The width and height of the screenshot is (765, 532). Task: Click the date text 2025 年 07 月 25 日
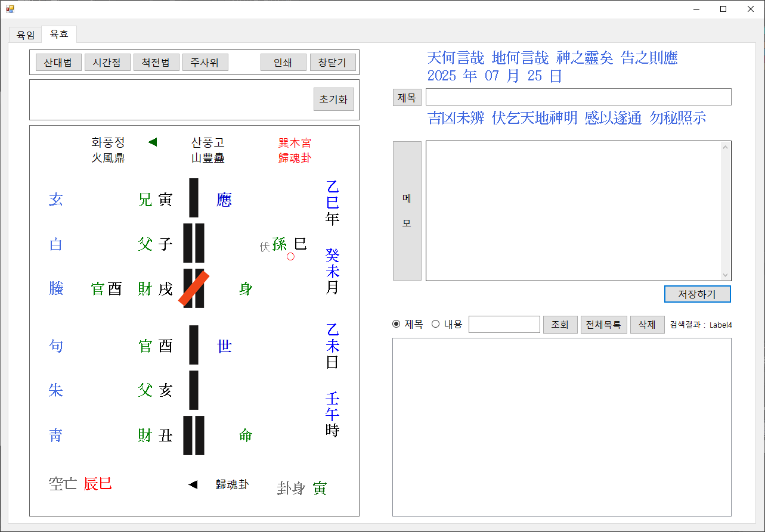(x=494, y=76)
